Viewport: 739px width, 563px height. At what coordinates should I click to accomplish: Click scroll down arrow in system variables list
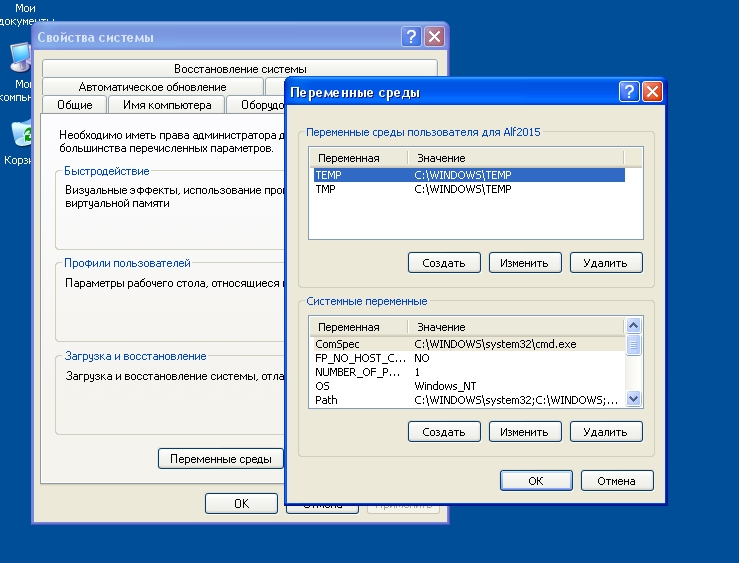coord(633,399)
